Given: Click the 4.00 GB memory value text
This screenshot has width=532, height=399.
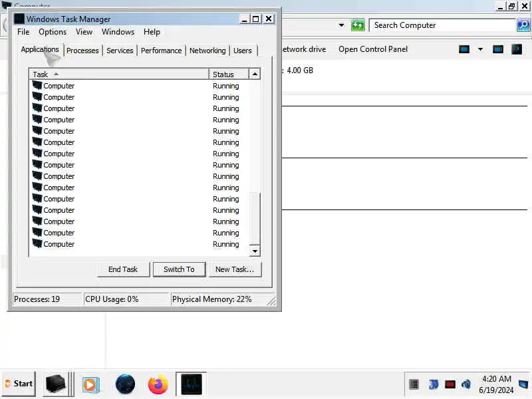Looking at the screenshot, I should (x=300, y=70).
